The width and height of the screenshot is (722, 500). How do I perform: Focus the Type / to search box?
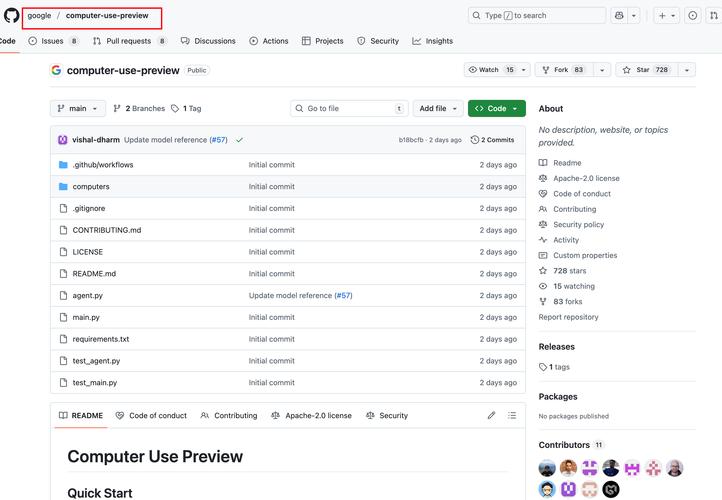(x=537, y=16)
